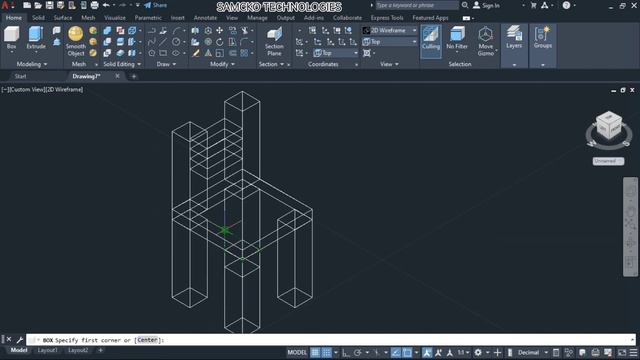Click the command line input field

(x=331, y=340)
